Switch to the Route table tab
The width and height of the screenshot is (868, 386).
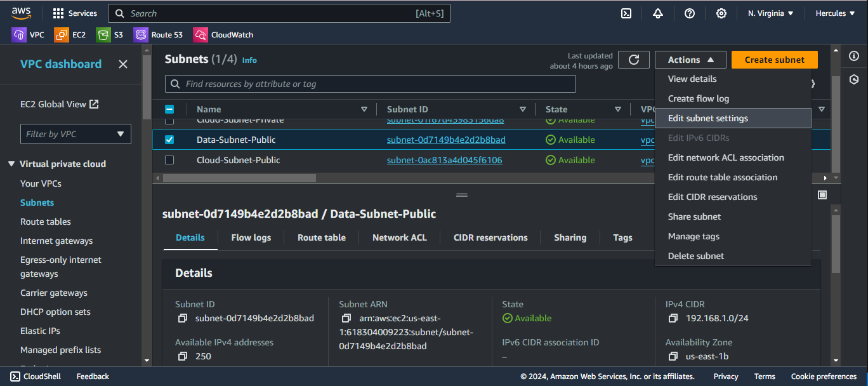(x=321, y=237)
